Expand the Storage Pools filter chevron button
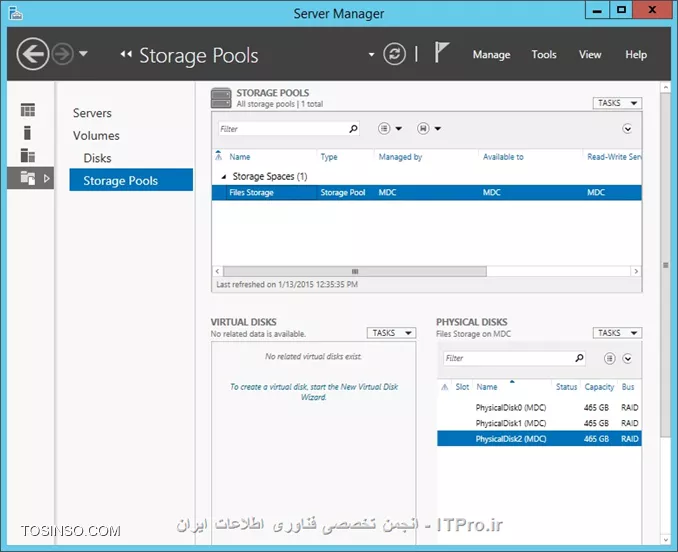Screen dimensions: 678x552 627,129
